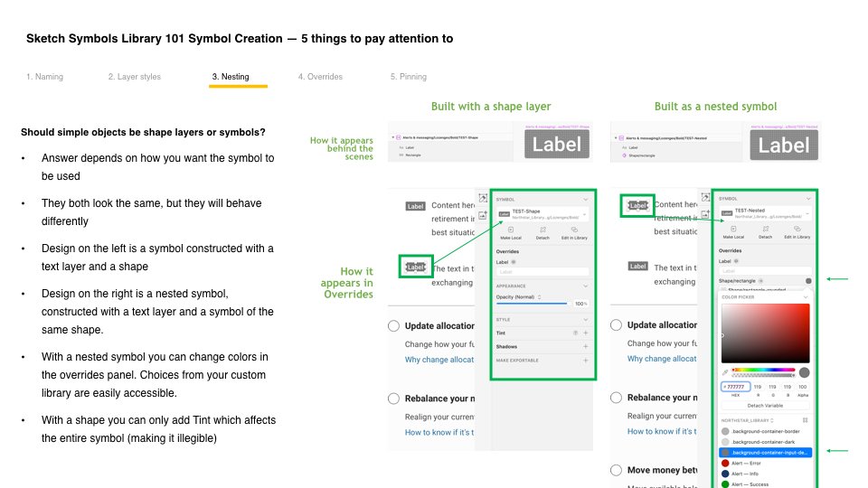Click the HEX field showing 777777
The image size is (868, 488).
(736, 387)
